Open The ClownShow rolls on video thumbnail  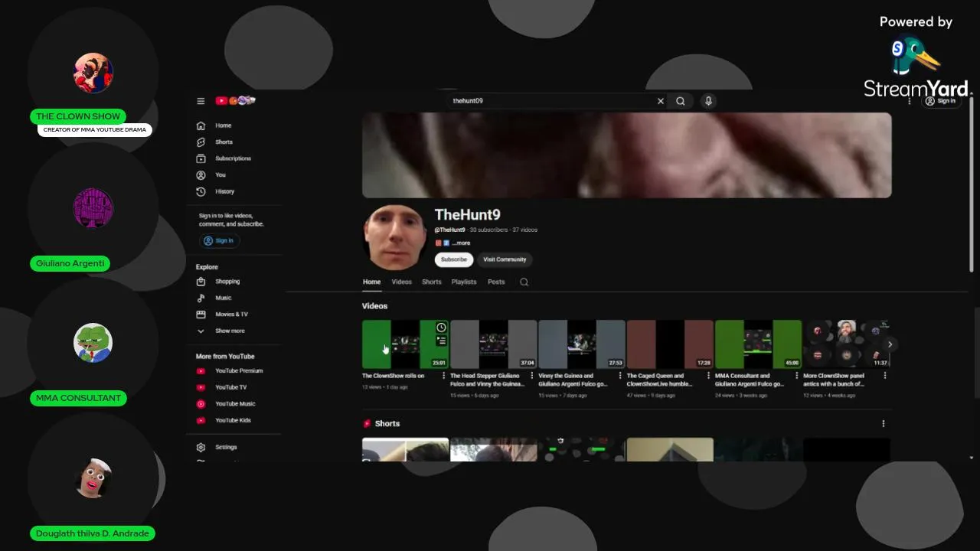(x=405, y=344)
